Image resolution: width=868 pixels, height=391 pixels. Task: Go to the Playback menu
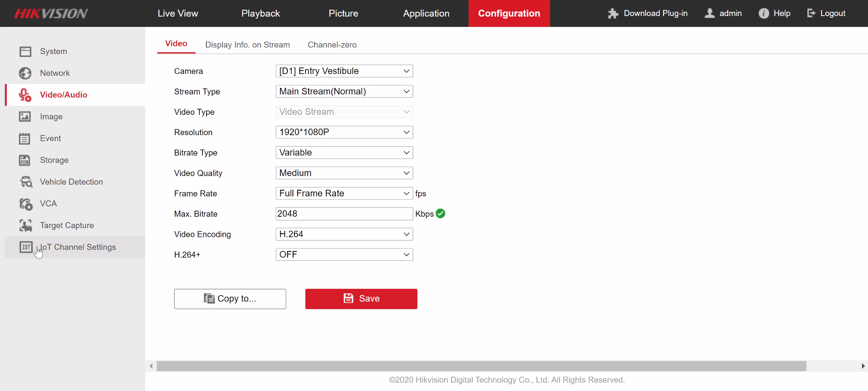pos(260,13)
